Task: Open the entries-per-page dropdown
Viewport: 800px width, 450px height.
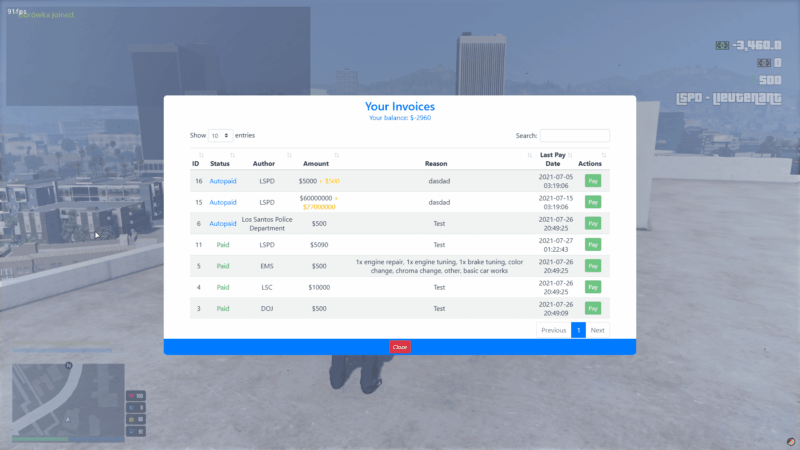Action: (x=220, y=136)
